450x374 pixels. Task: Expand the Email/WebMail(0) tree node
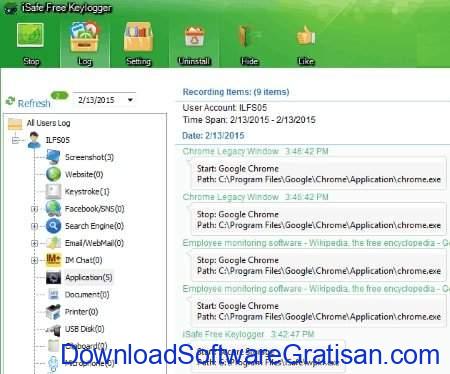(34, 243)
